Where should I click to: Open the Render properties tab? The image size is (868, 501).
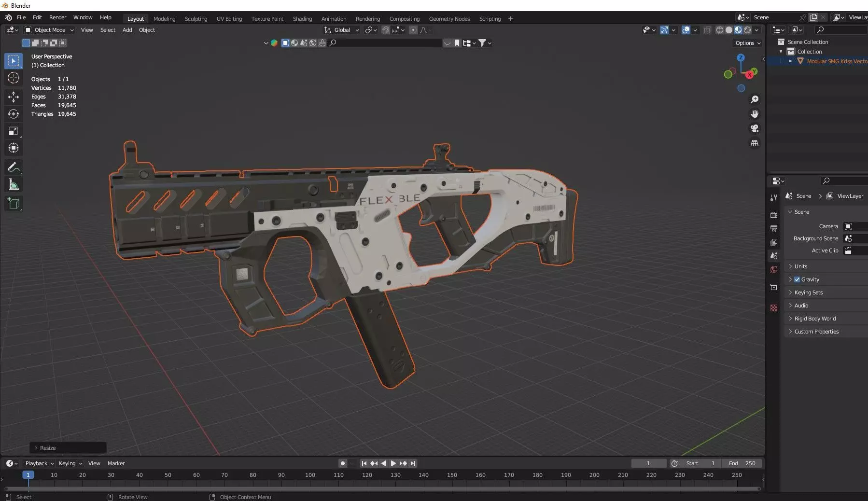click(774, 215)
